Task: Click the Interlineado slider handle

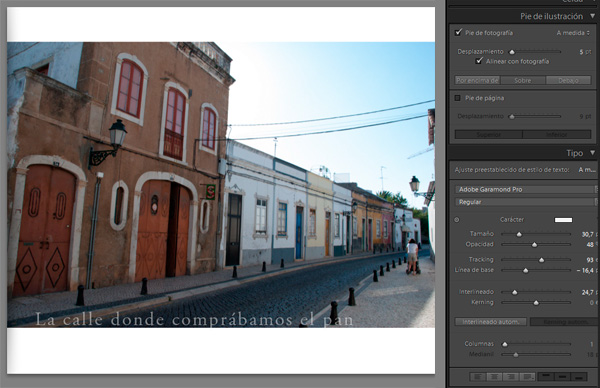Action: (x=514, y=292)
